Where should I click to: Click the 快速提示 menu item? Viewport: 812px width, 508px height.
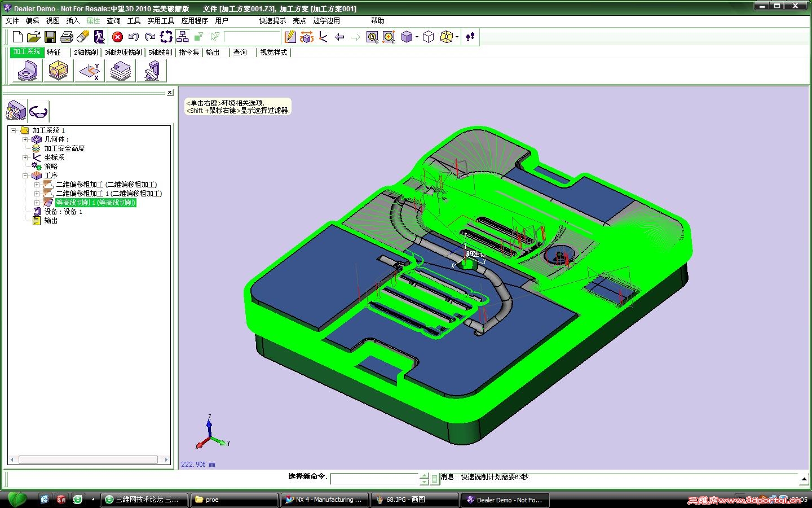(272, 20)
